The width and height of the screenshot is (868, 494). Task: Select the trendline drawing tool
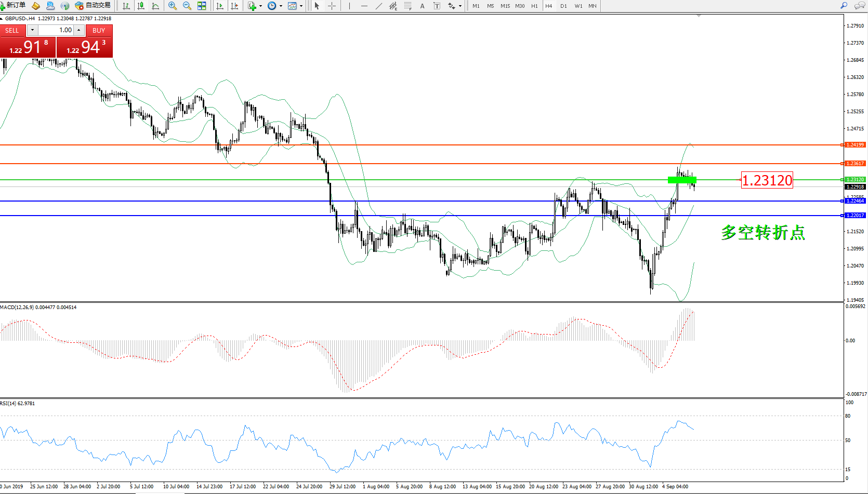[379, 6]
